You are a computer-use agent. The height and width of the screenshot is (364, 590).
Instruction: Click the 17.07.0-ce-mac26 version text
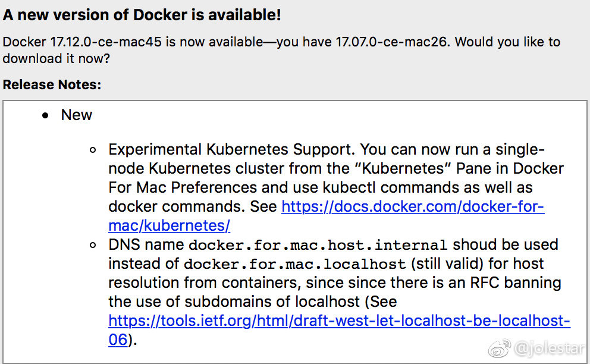(391, 42)
